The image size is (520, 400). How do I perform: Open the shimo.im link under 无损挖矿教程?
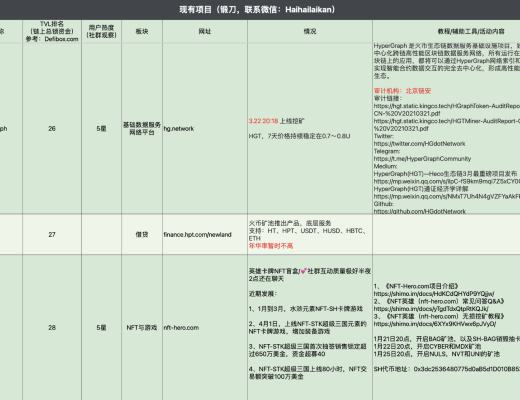tap(435, 324)
